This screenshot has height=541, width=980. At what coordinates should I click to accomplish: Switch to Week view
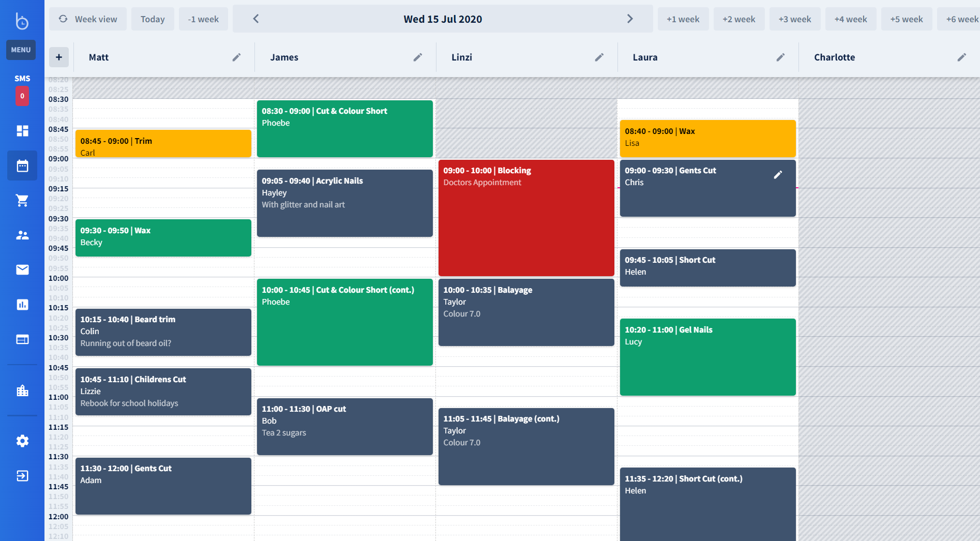(x=88, y=19)
